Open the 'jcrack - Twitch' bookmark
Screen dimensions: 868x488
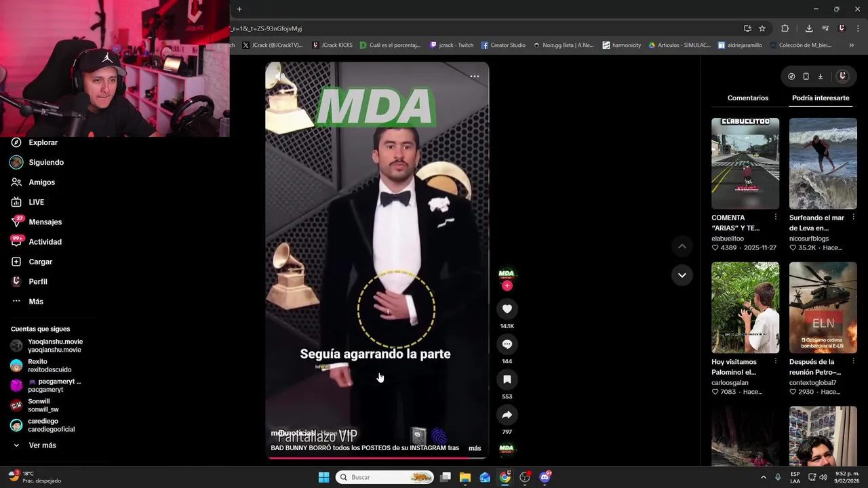point(452,45)
